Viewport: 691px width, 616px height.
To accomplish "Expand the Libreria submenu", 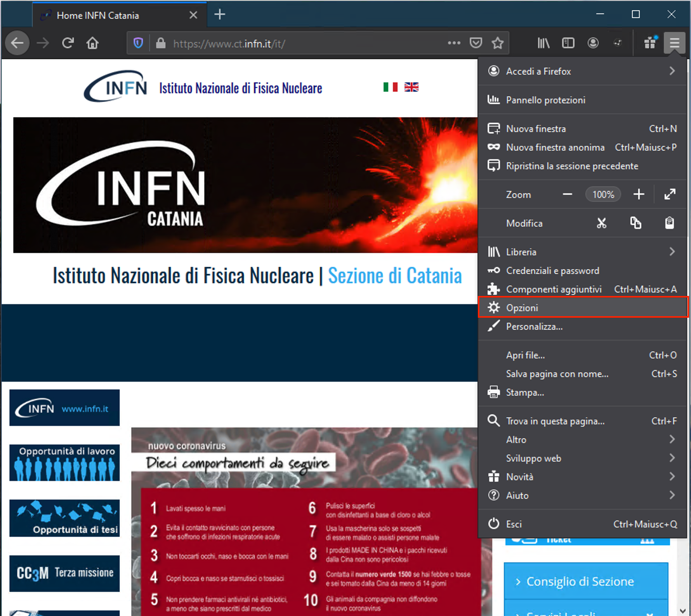I will [x=582, y=252].
